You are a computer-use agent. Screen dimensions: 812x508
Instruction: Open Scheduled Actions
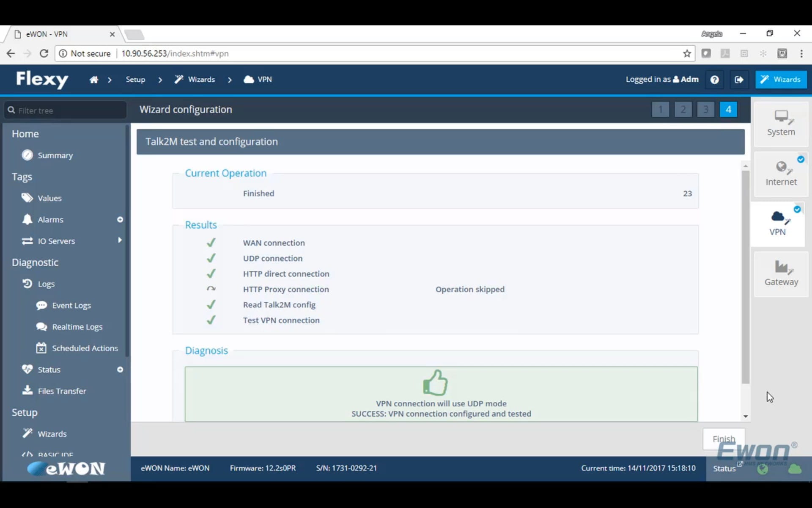[85, 348]
